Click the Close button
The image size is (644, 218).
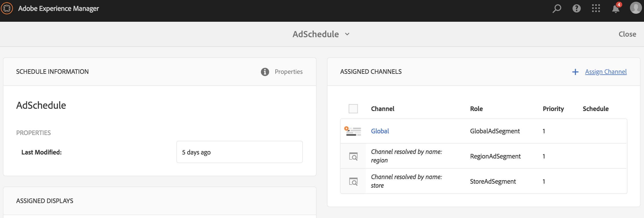click(627, 34)
